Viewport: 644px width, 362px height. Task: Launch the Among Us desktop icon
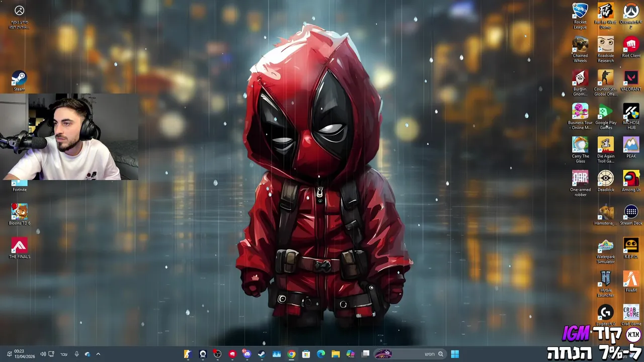pos(631,182)
